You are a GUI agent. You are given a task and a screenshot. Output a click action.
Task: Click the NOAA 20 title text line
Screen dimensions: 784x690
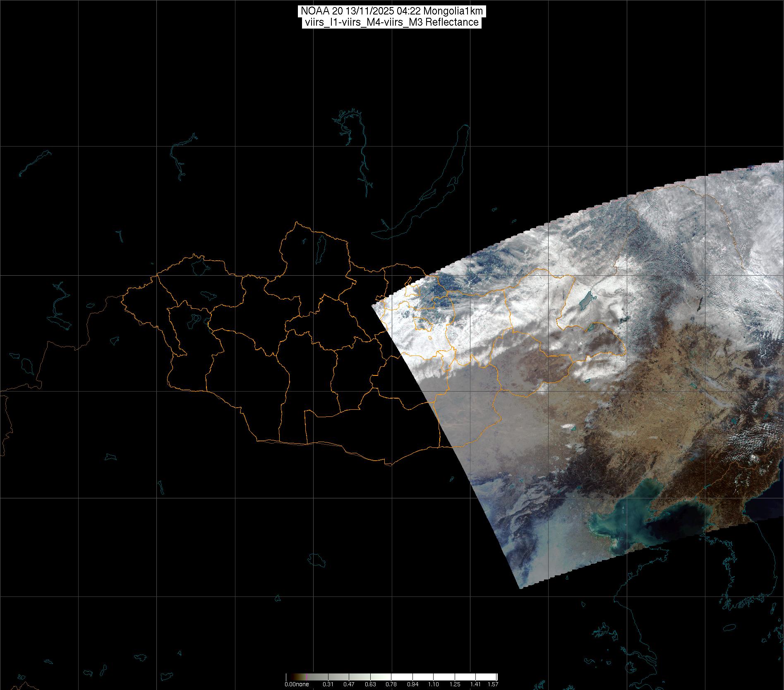[391, 11]
